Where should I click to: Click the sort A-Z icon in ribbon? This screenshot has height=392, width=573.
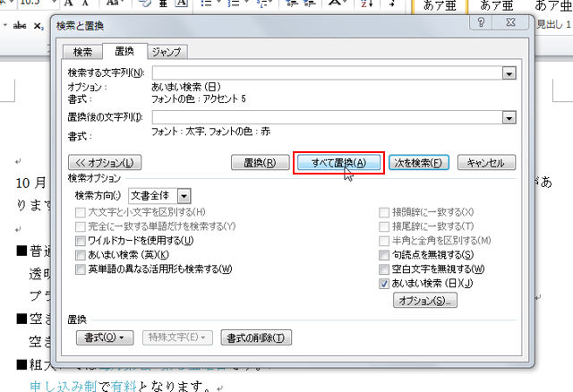tap(366, 4)
